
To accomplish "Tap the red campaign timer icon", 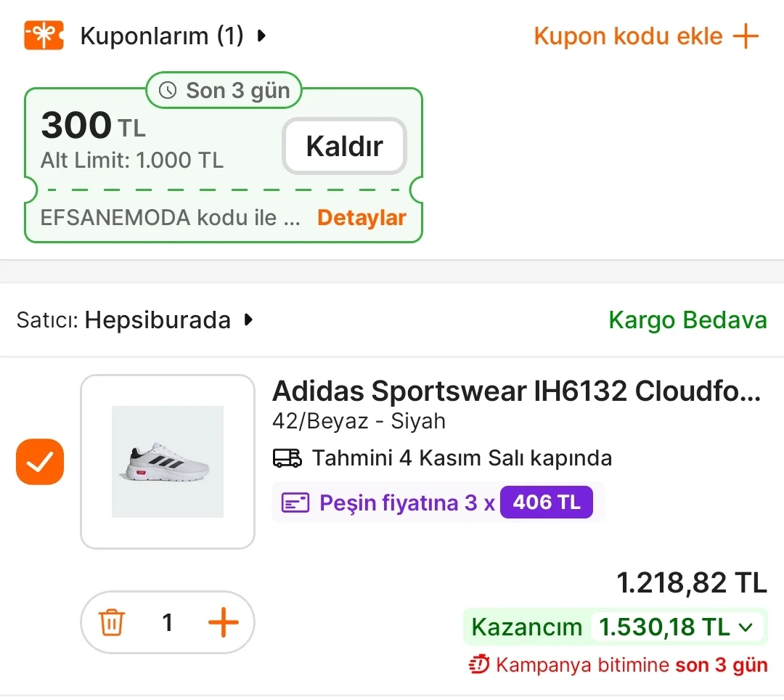I will [x=479, y=664].
